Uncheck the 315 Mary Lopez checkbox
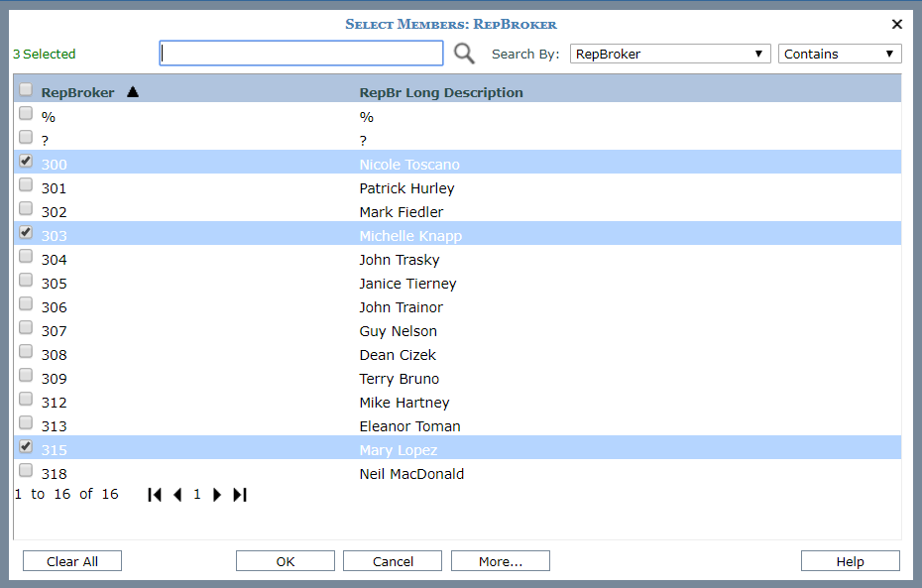The height and width of the screenshot is (588, 922). (26, 446)
